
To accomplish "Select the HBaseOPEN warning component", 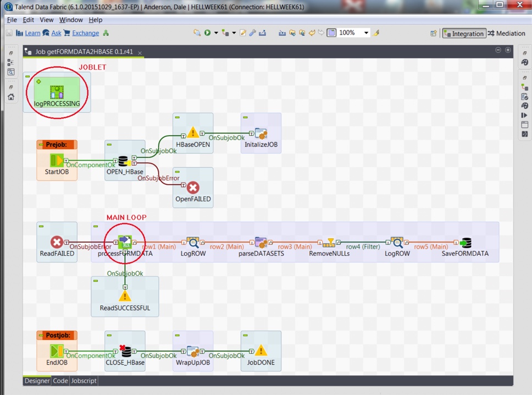I will [x=193, y=133].
